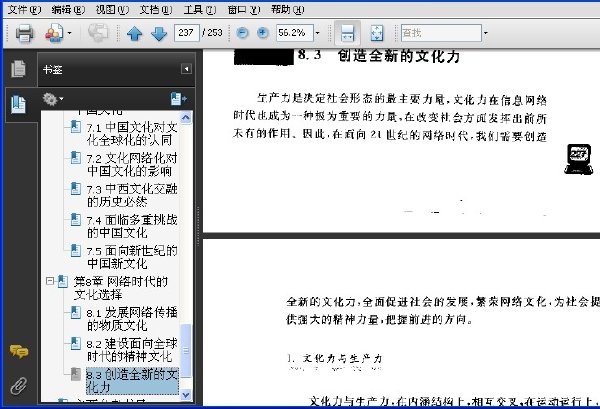The image size is (600, 409).
Task: Click the computer page-number icon in document
Action: (x=578, y=160)
